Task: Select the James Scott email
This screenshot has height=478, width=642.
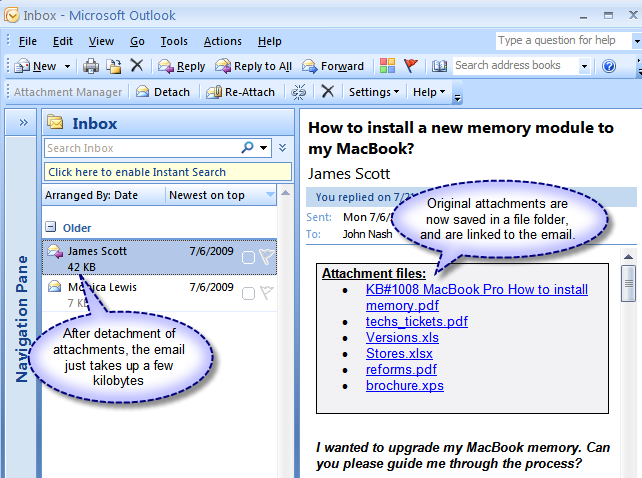Action: tap(159, 257)
